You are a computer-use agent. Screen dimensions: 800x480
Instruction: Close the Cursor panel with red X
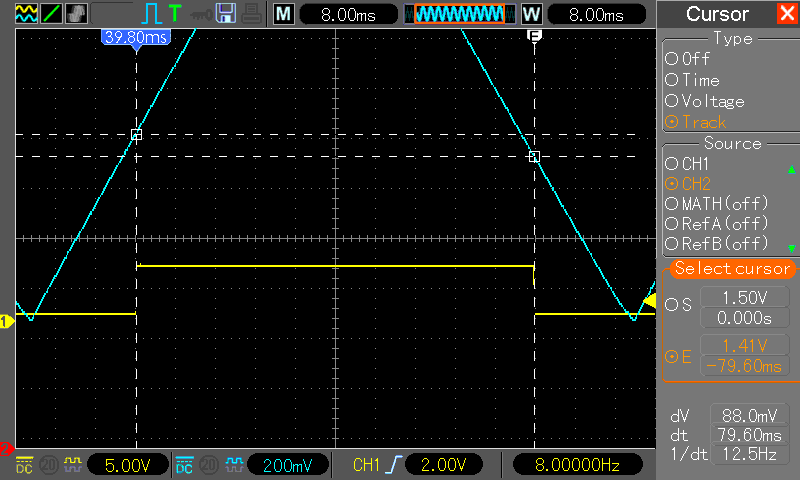click(x=788, y=13)
